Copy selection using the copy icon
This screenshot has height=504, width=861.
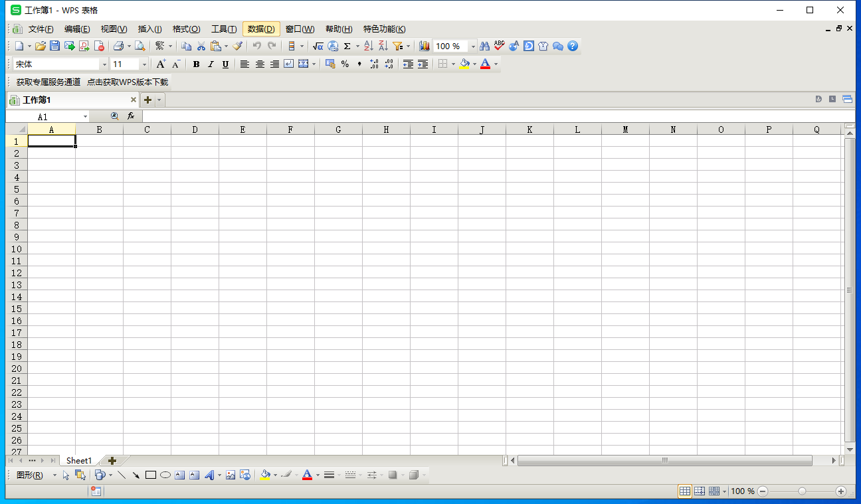pyautogui.click(x=186, y=46)
